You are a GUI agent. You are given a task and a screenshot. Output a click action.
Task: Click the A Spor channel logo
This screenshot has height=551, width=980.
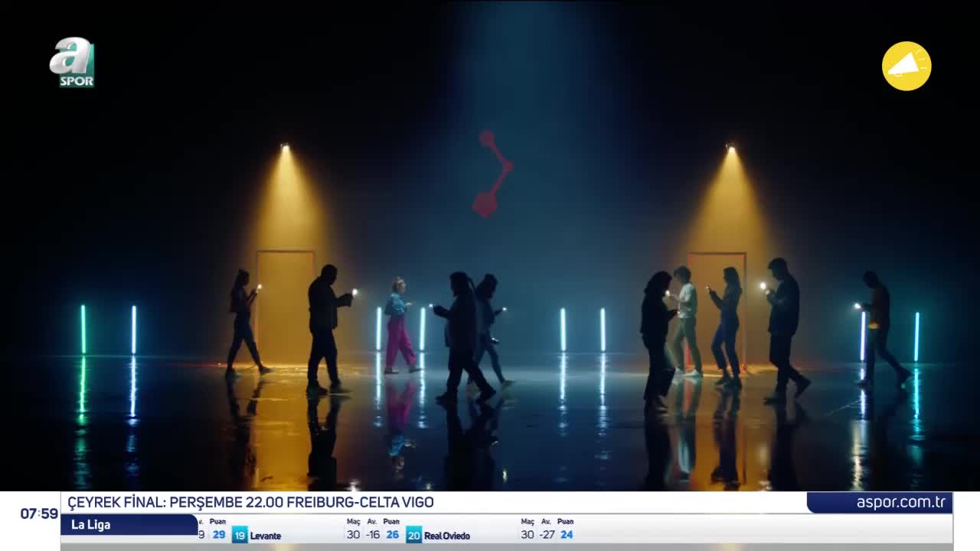72,63
